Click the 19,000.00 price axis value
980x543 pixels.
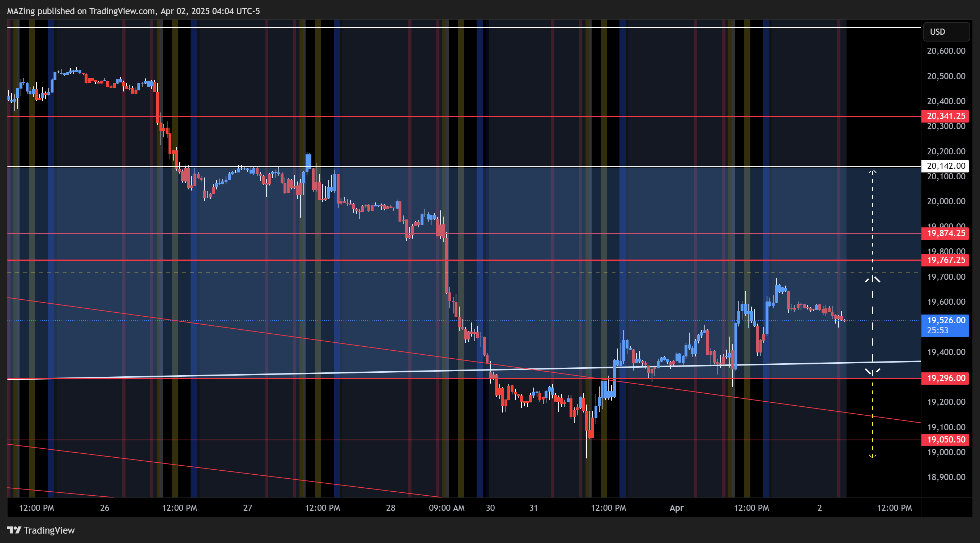click(946, 452)
